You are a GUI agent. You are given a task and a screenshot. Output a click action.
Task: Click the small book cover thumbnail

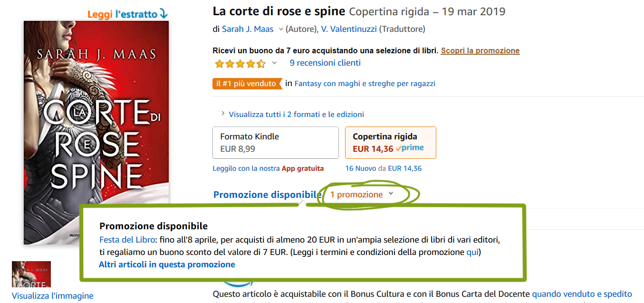[x=31, y=274]
